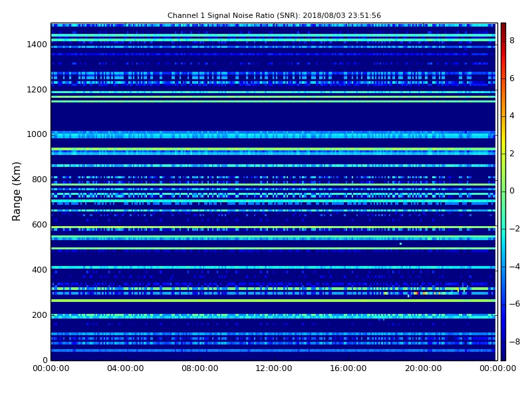
Task: Click the 400 range tick label
Action: pos(39,270)
